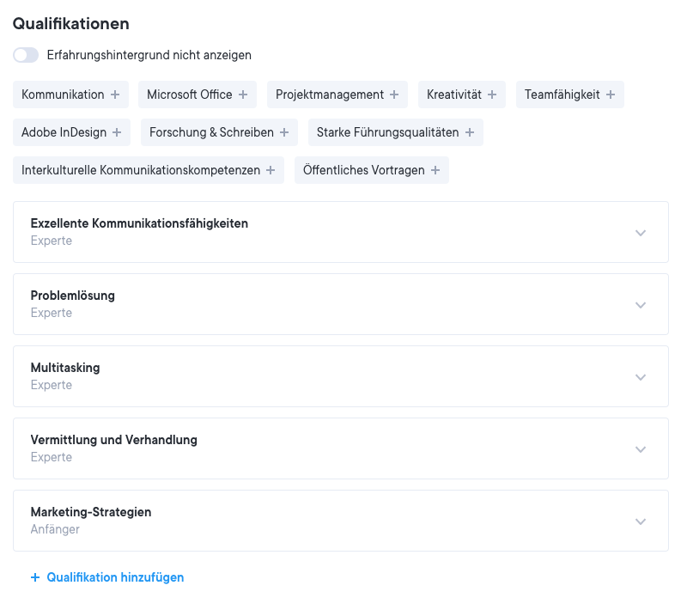The image size is (687, 616).
Task: Toggle Erfahrungshintergrund nicht anzeigen switch
Action: pyautogui.click(x=26, y=55)
